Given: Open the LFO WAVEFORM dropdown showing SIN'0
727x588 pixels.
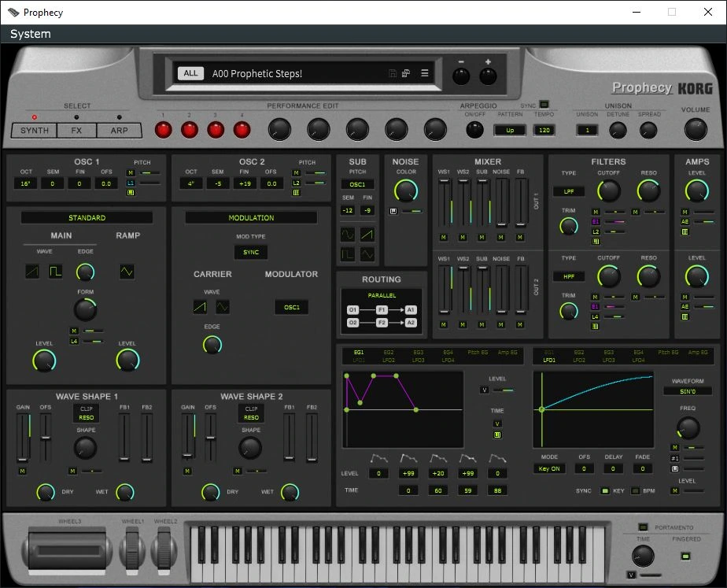Looking at the screenshot, I should tap(688, 391).
